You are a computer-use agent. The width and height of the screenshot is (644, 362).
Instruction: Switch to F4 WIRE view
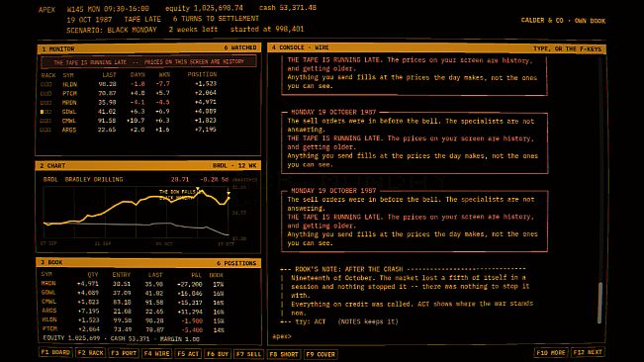point(156,353)
